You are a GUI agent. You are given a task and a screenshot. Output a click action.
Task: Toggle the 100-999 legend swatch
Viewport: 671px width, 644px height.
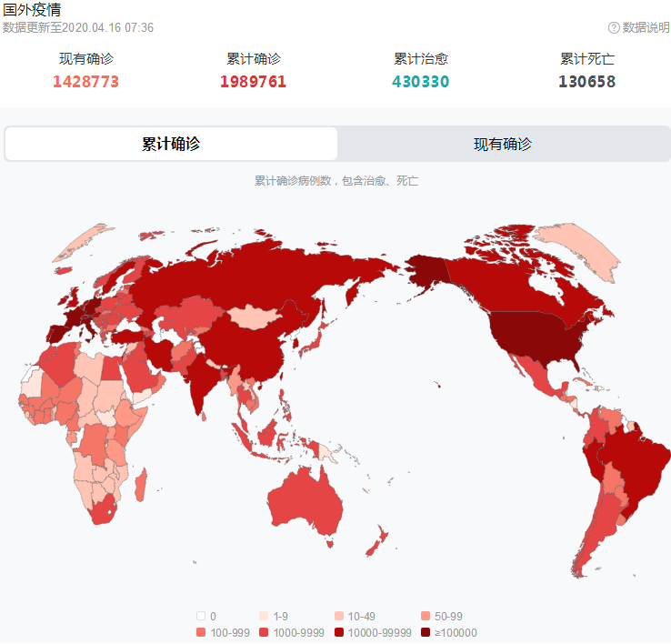tap(201, 632)
